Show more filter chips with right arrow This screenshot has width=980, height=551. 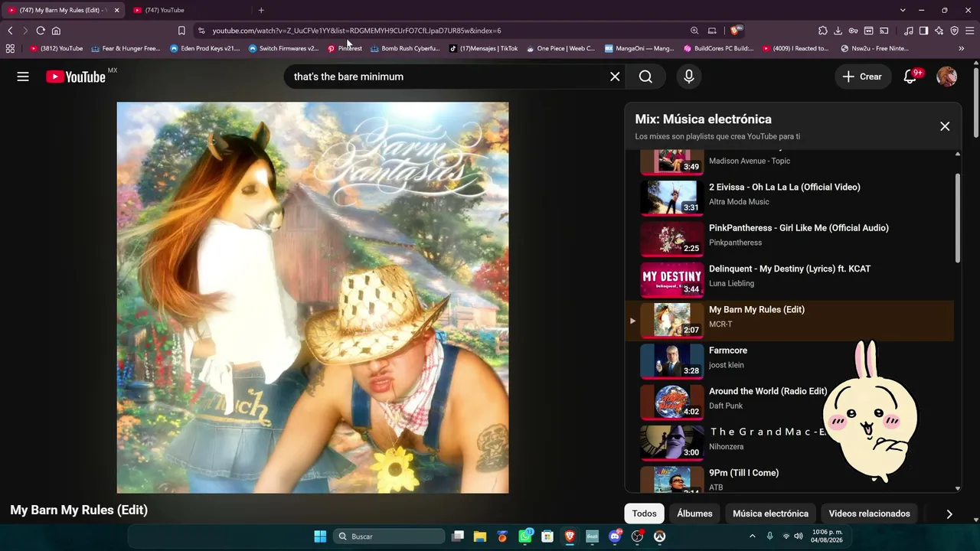(x=949, y=514)
